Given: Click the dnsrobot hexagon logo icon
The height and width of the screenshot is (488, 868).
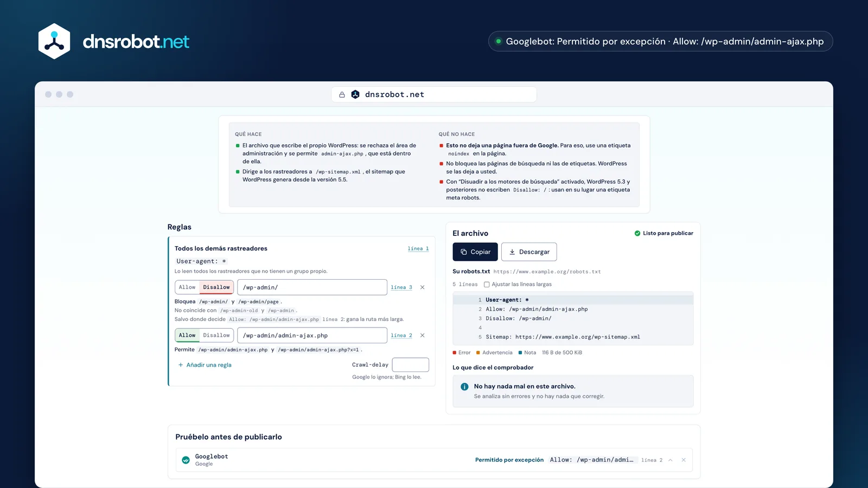Looking at the screenshot, I should click(x=54, y=41).
